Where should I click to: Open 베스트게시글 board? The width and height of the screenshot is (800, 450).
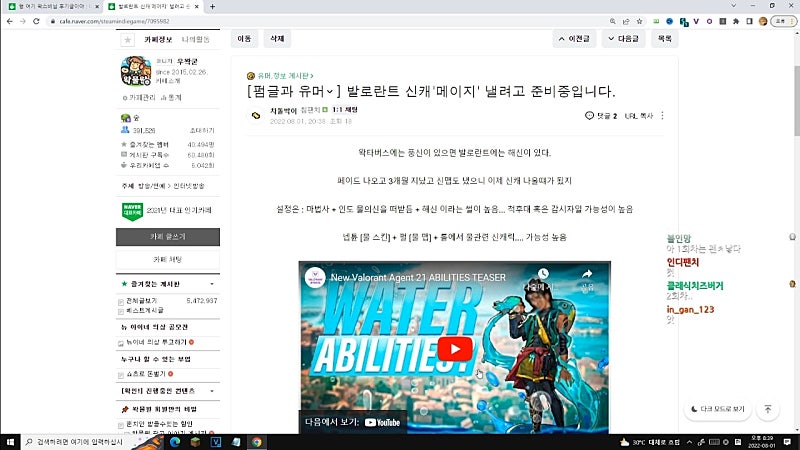145,310
